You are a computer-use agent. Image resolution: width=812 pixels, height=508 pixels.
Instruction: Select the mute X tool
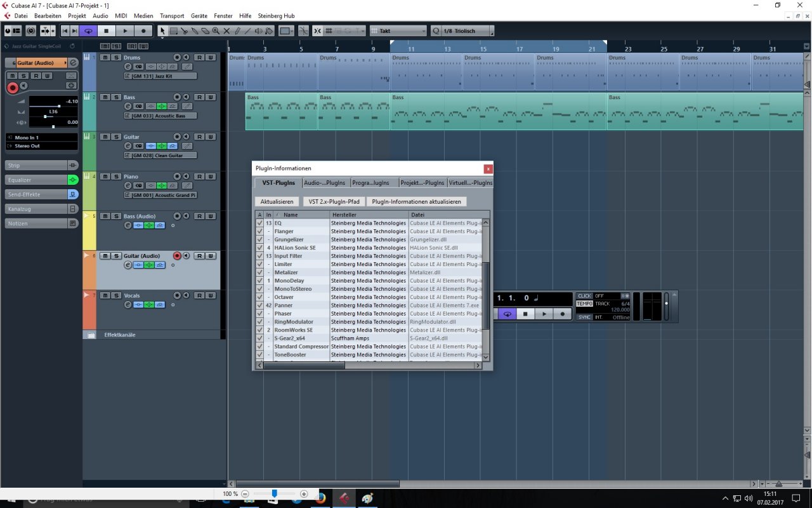(x=226, y=30)
